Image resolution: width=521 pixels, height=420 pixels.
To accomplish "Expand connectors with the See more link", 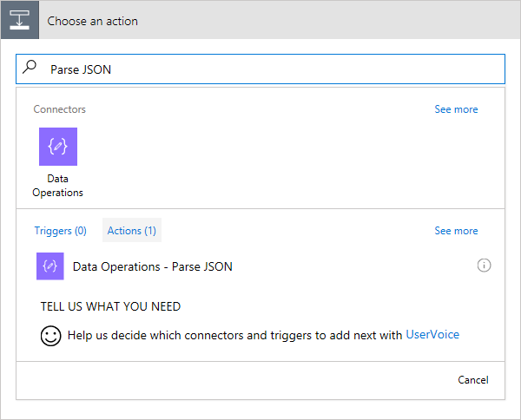I will point(456,109).
